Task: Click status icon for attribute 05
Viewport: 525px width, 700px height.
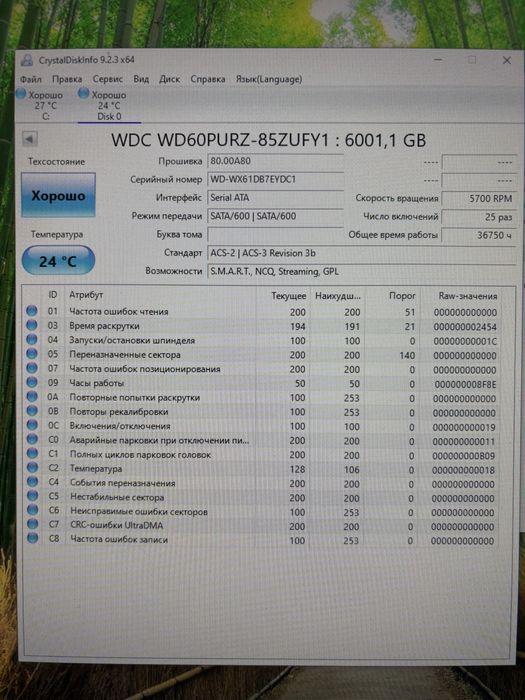Action: coord(32,354)
